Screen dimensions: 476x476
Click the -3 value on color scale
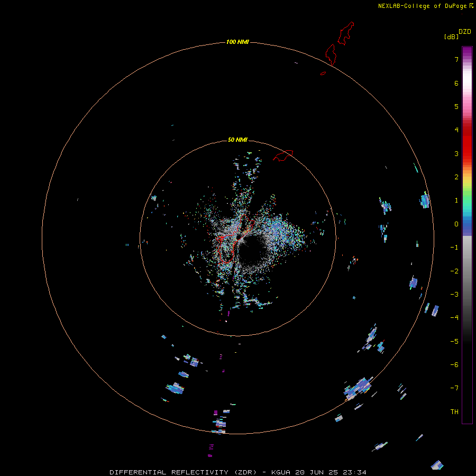tap(454, 295)
